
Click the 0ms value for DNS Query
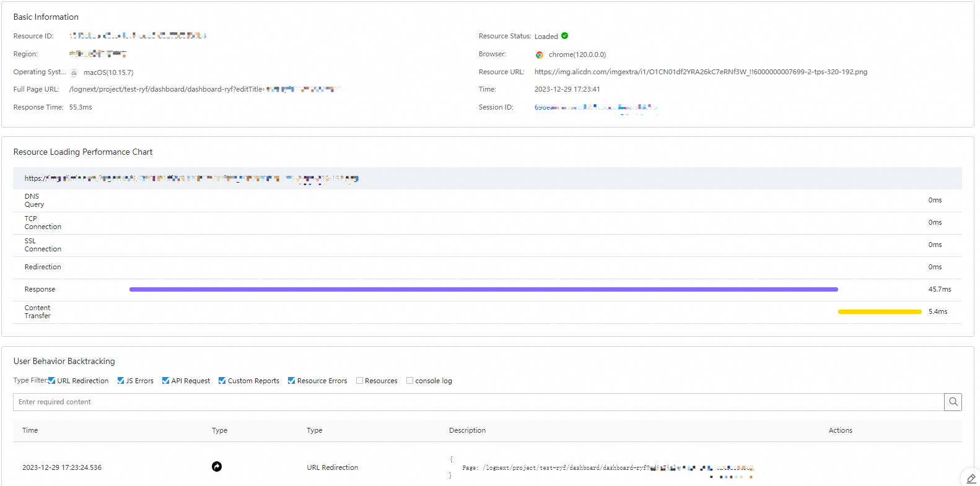[935, 200]
